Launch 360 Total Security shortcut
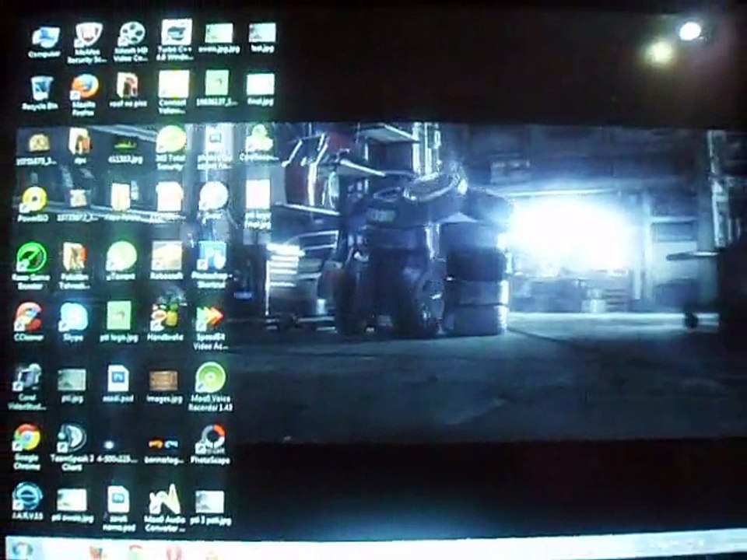The height and width of the screenshot is (560, 747). (x=170, y=148)
